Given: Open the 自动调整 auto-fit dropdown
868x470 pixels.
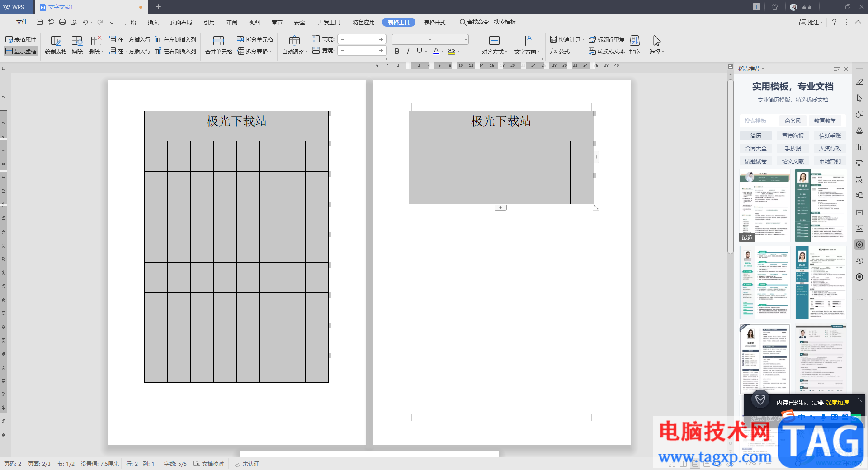Looking at the screenshot, I should coord(295,45).
